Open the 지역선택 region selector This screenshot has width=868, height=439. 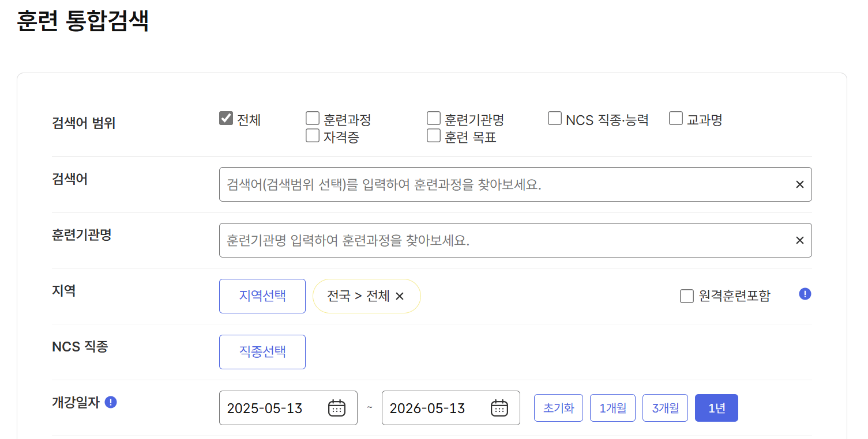(262, 296)
